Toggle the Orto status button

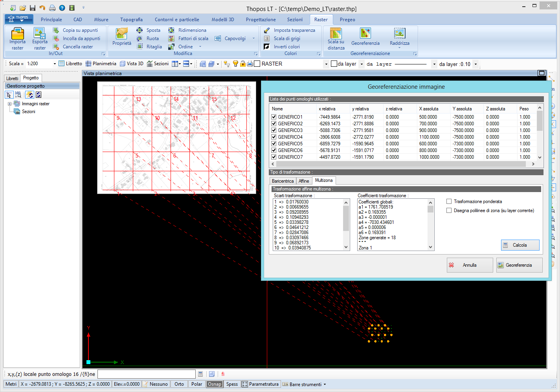coord(179,384)
